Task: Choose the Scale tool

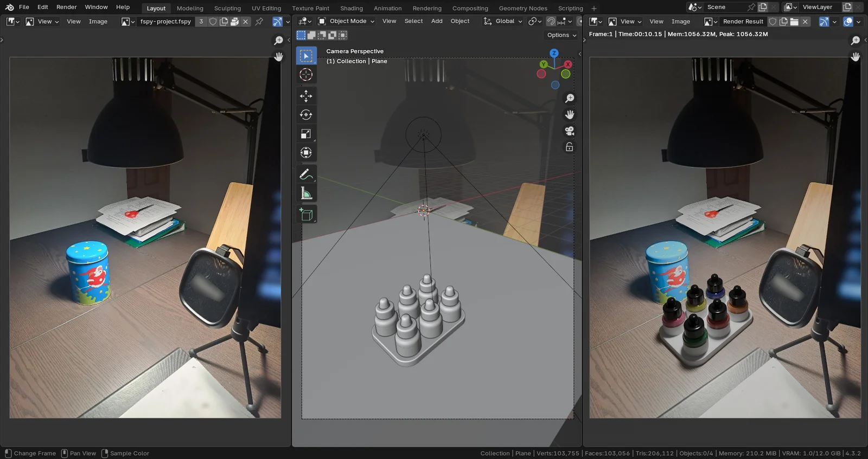Action: [306, 134]
